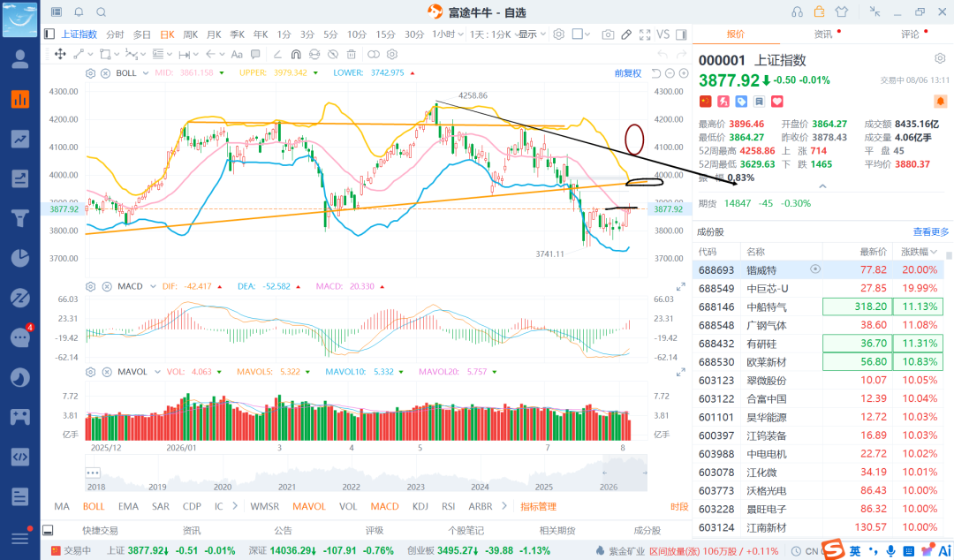The image size is (954, 560).
Task: Click the 时段 session button
Action: point(679,506)
